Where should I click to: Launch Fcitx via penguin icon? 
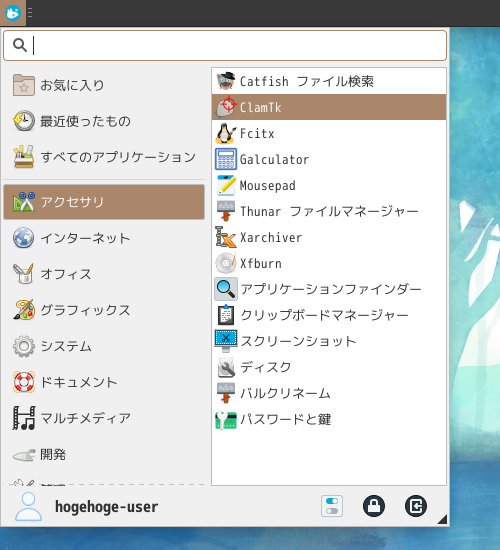[x=226, y=133]
